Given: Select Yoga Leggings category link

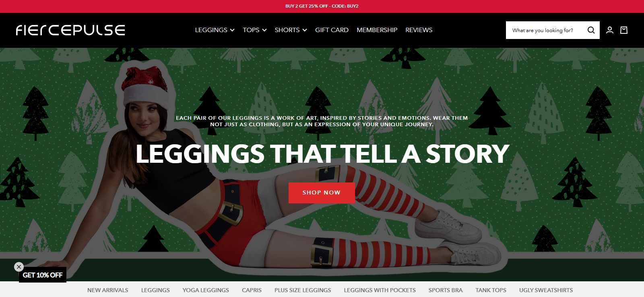Looking at the screenshot, I should coord(206,290).
